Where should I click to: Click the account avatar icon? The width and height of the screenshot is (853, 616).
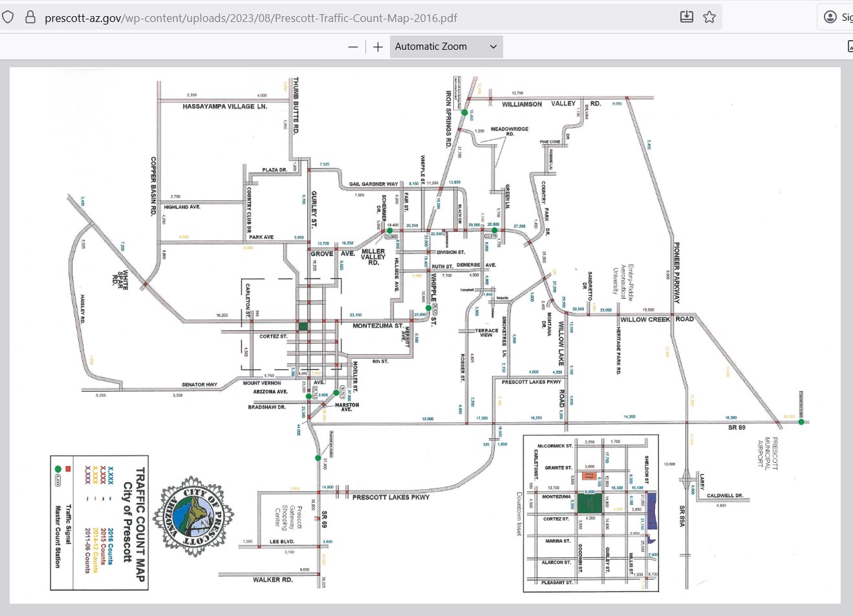click(x=831, y=17)
